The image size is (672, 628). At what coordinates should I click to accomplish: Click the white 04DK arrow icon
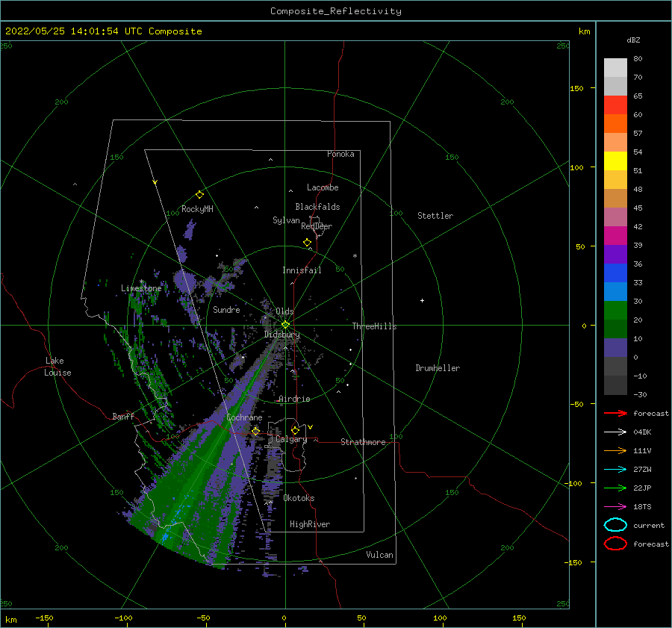coord(615,432)
